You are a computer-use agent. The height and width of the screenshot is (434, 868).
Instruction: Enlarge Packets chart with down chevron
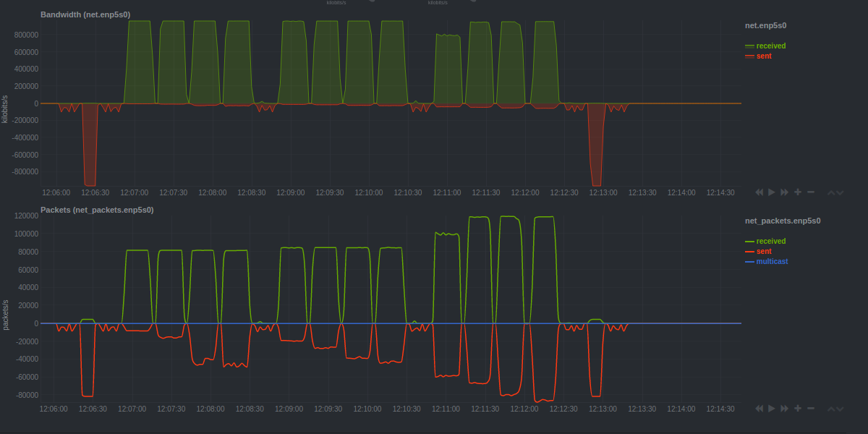(x=840, y=409)
